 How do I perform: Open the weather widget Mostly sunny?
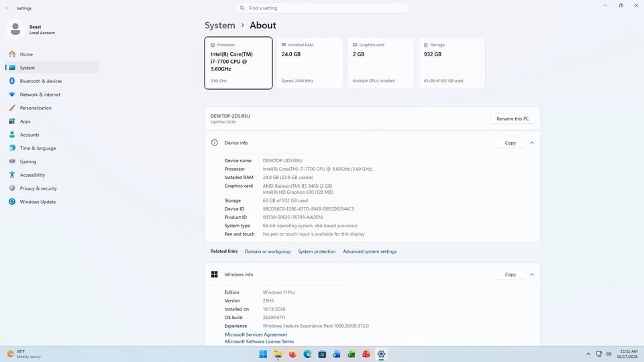coord(25,354)
